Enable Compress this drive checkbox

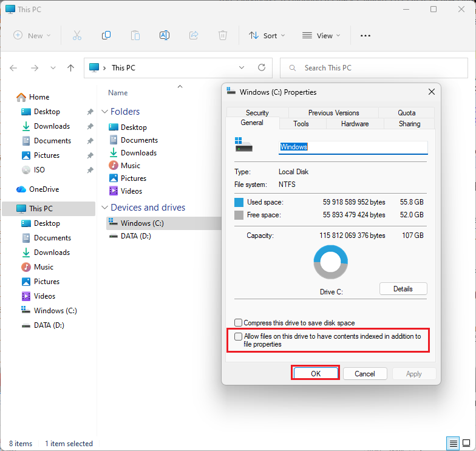coord(239,323)
